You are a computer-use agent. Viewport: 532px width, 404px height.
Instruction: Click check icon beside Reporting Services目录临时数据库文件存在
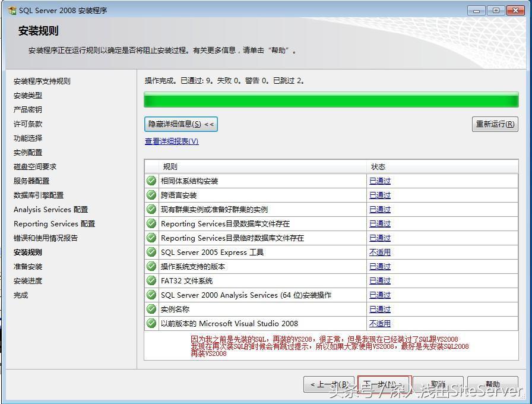[x=151, y=238]
